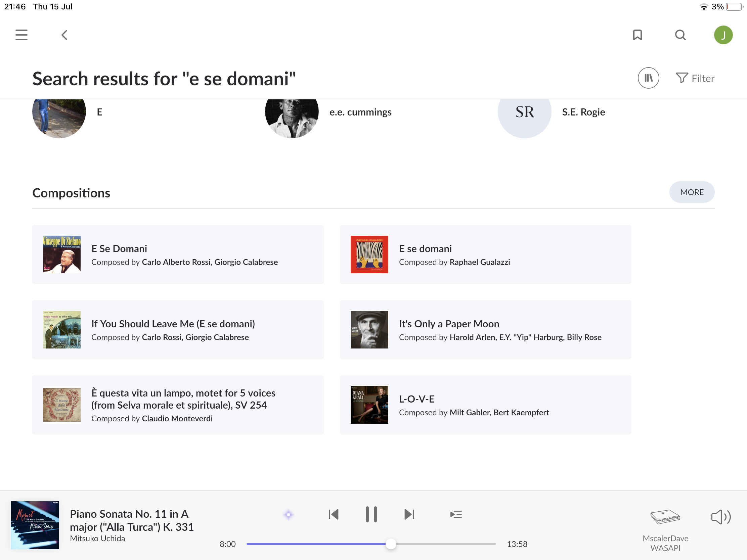The image size is (747, 560).
Task: Open the green J profile avatar
Action: [723, 35]
